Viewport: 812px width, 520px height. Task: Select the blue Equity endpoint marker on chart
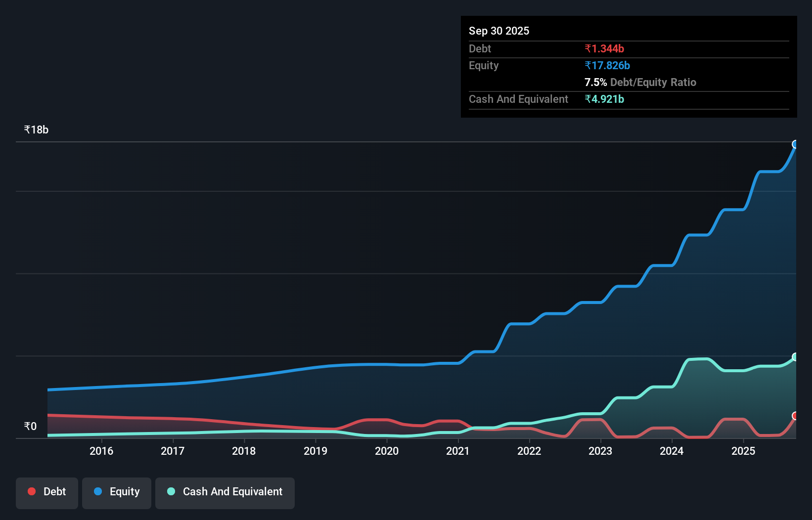[796, 144]
